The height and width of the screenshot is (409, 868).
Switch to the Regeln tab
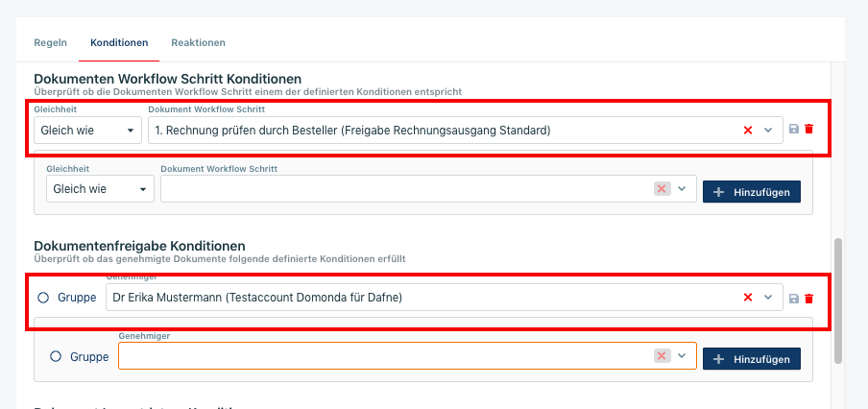click(x=50, y=43)
